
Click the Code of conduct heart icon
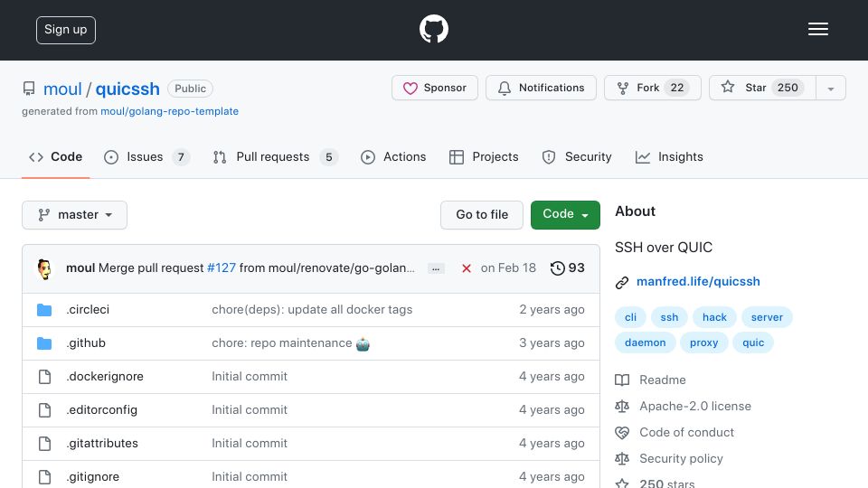click(622, 433)
